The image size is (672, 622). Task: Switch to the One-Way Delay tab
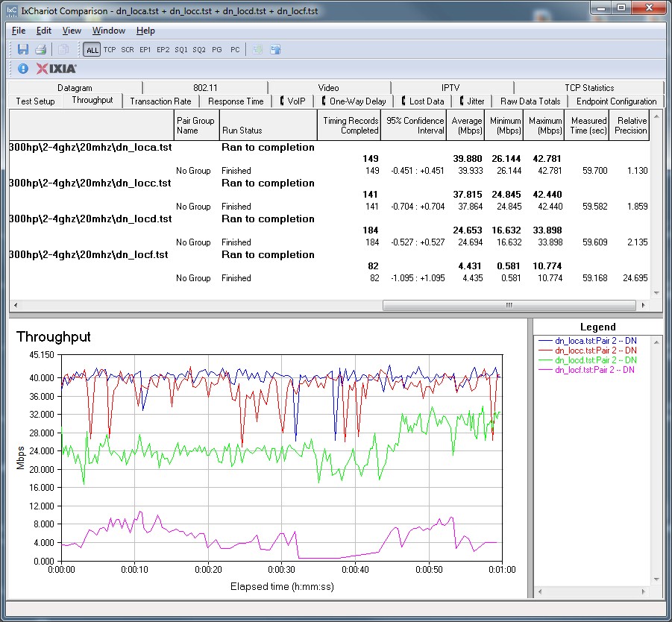(354, 101)
